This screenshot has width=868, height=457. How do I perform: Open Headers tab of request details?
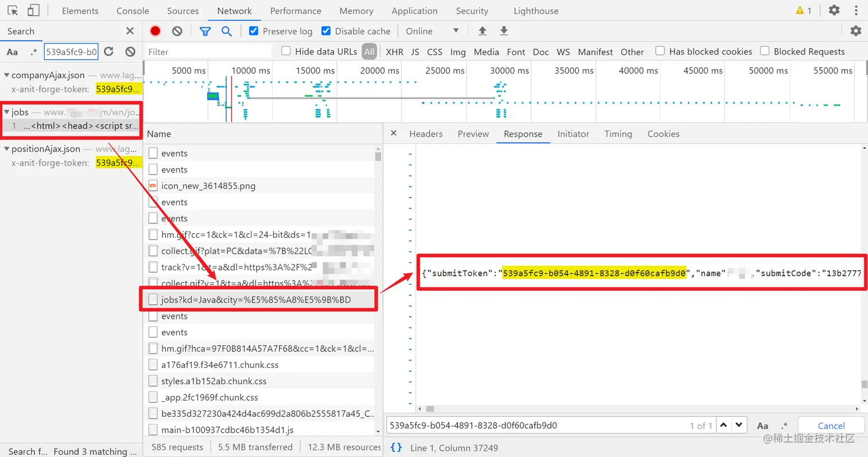tap(426, 134)
